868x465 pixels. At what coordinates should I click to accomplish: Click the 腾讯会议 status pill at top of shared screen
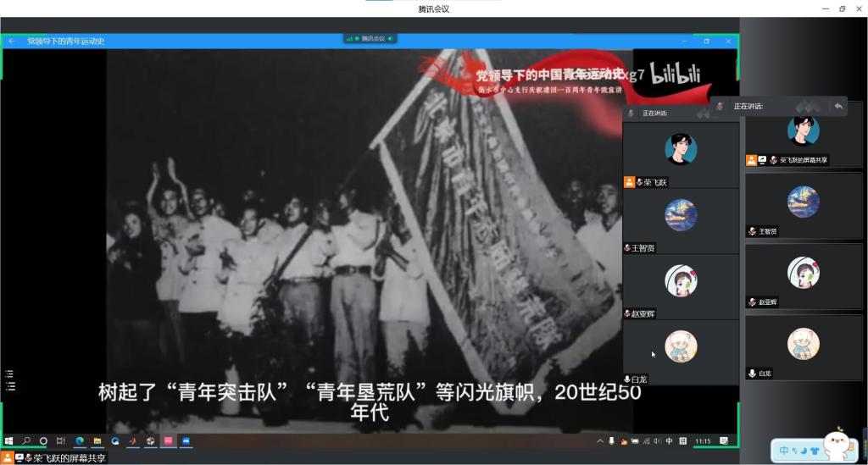click(x=370, y=39)
